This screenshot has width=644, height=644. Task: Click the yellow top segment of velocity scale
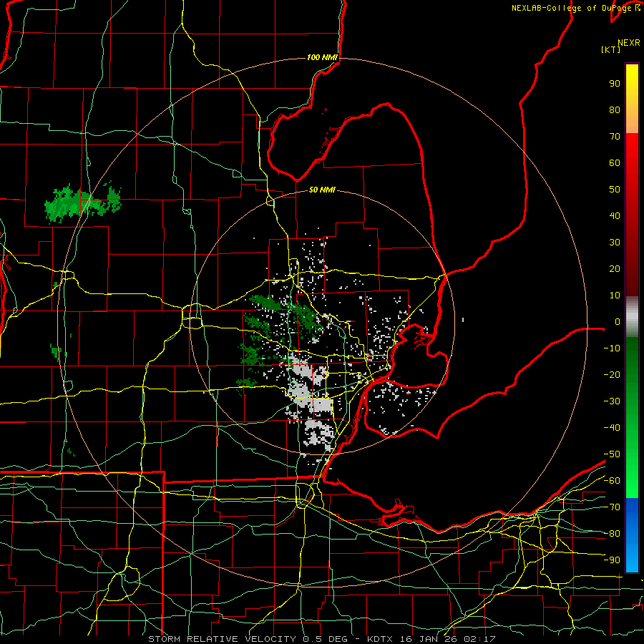pos(632,99)
